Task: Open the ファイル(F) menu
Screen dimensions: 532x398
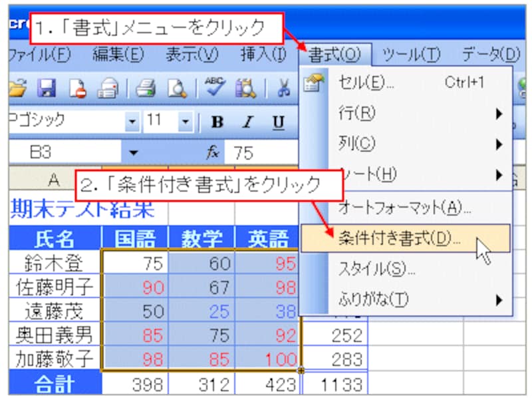Action: point(40,55)
